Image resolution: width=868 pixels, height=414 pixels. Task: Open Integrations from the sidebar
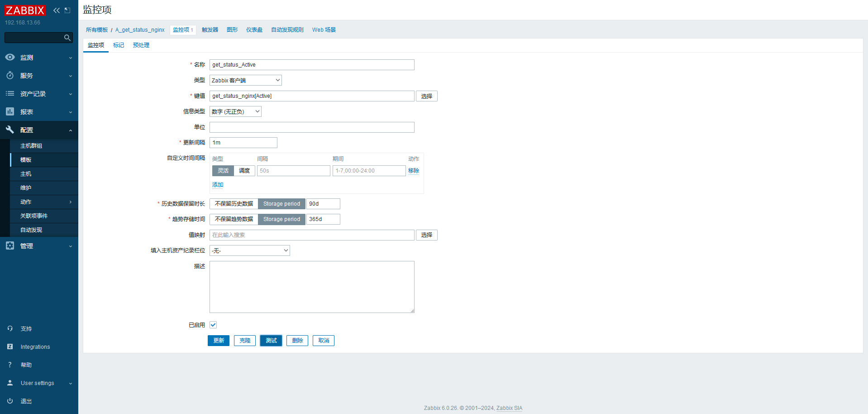[35, 347]
